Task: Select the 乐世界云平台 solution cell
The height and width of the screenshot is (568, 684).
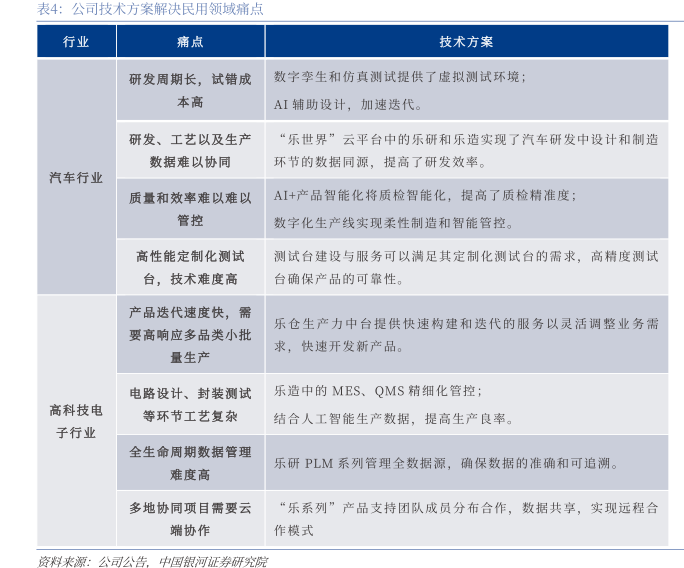Action: click(466, 150)
